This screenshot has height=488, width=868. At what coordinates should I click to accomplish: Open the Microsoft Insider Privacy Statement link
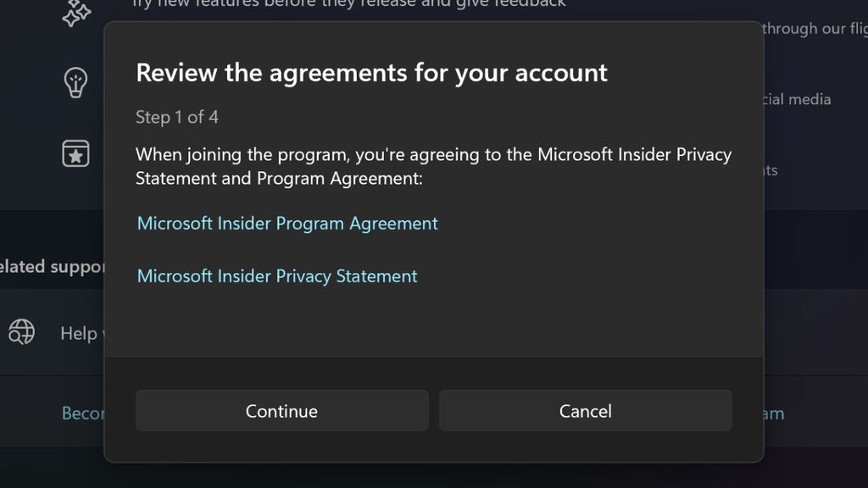(277, 276)
